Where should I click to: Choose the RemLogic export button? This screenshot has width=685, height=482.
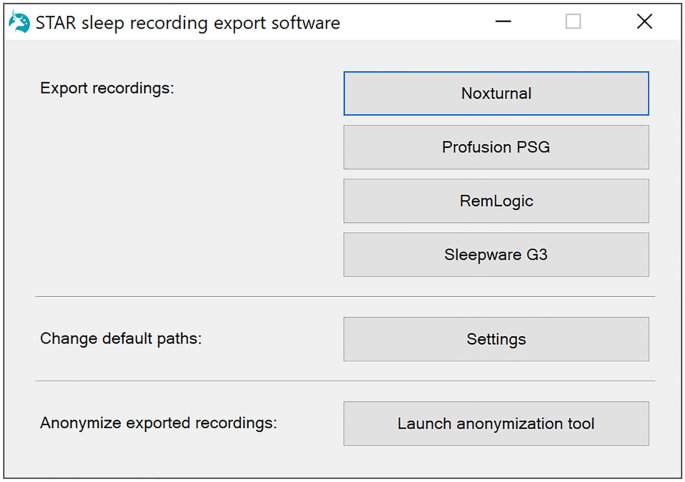(x=496, y=201)
